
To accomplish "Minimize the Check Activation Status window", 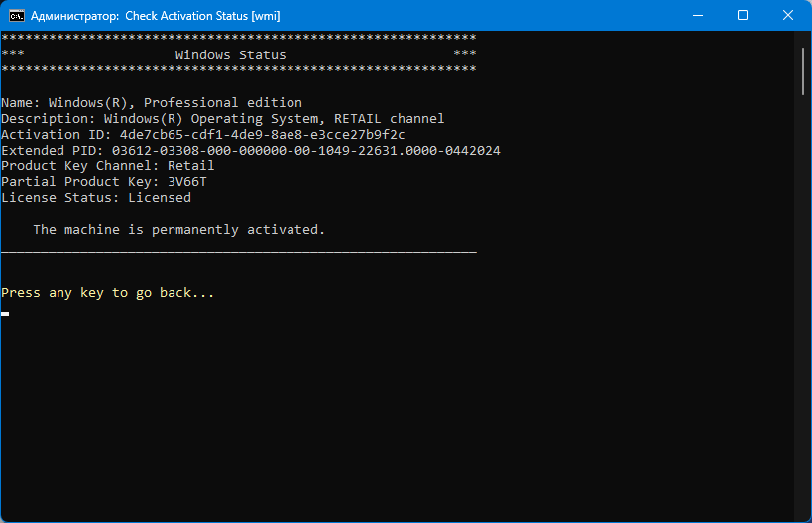I will (x=698, y=15).
